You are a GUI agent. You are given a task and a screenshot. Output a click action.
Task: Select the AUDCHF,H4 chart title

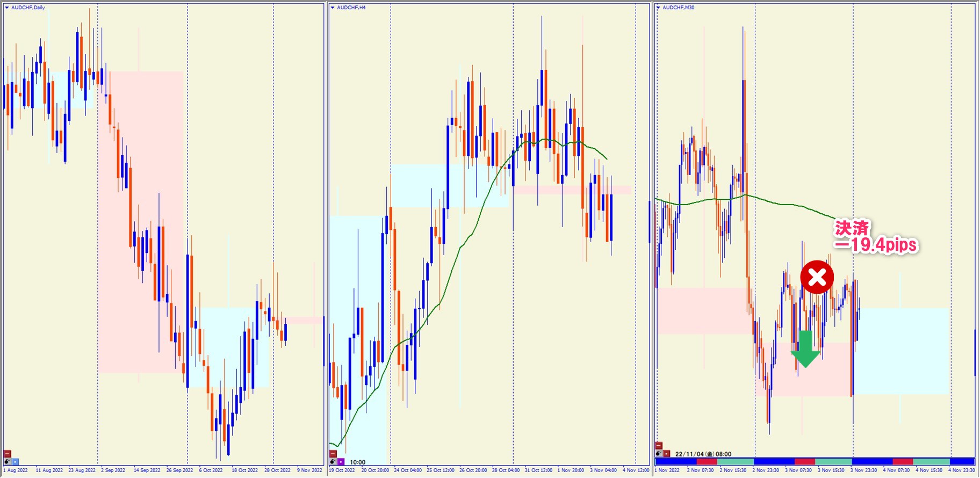tap(351, 8)
